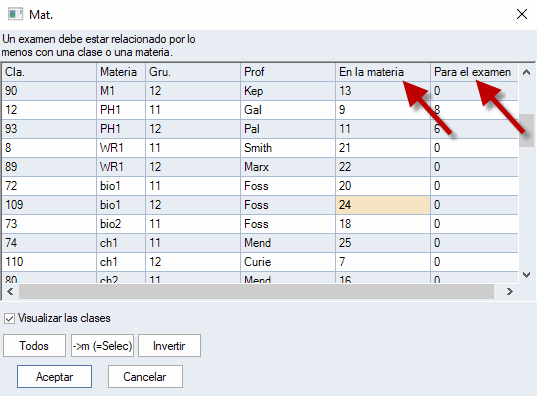Select the M1 materia cell
537x396 pixels.
pos(121,91)
